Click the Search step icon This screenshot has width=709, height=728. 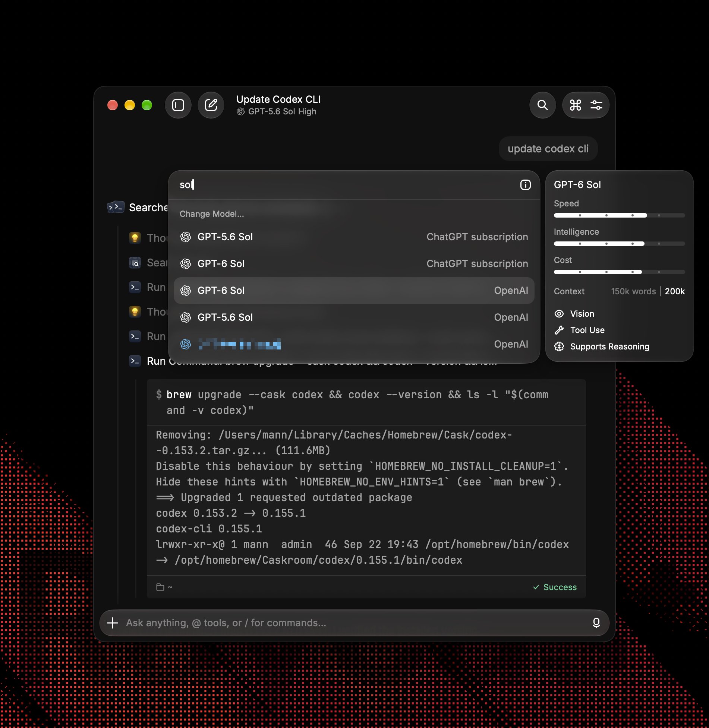(x=135, y=263)
